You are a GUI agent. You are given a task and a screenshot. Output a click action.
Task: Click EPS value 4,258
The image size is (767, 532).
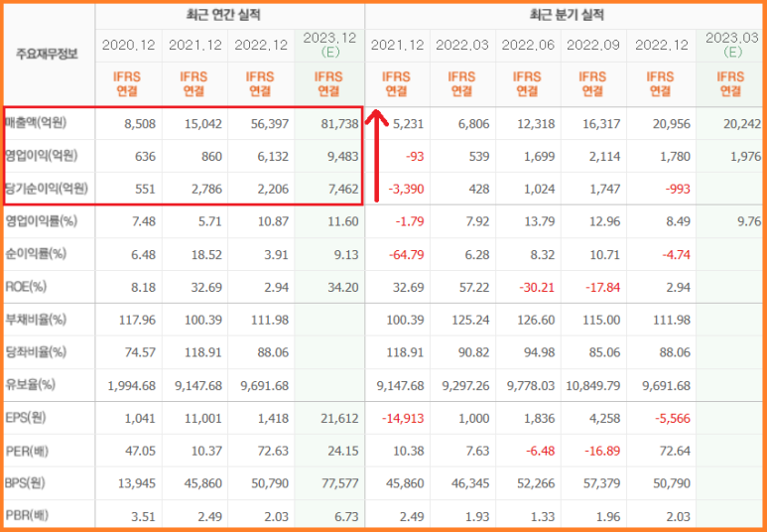coord(605,419)
